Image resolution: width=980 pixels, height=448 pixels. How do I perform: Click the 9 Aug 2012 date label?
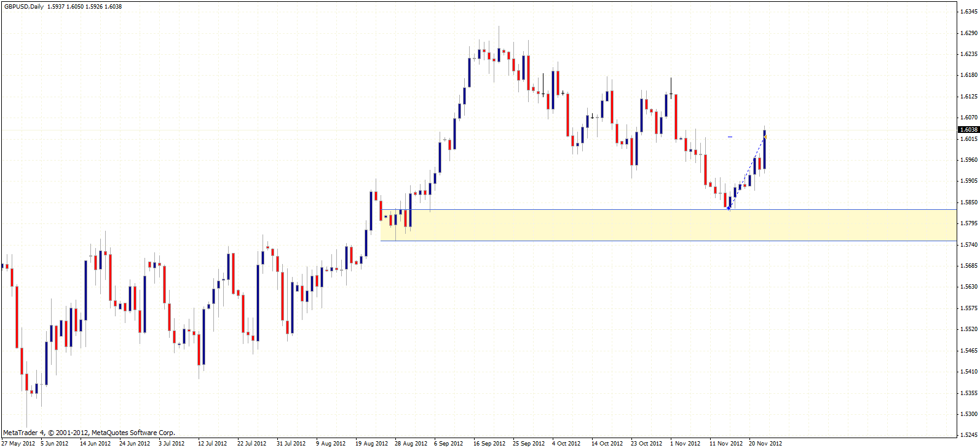[x=331, y=444]
